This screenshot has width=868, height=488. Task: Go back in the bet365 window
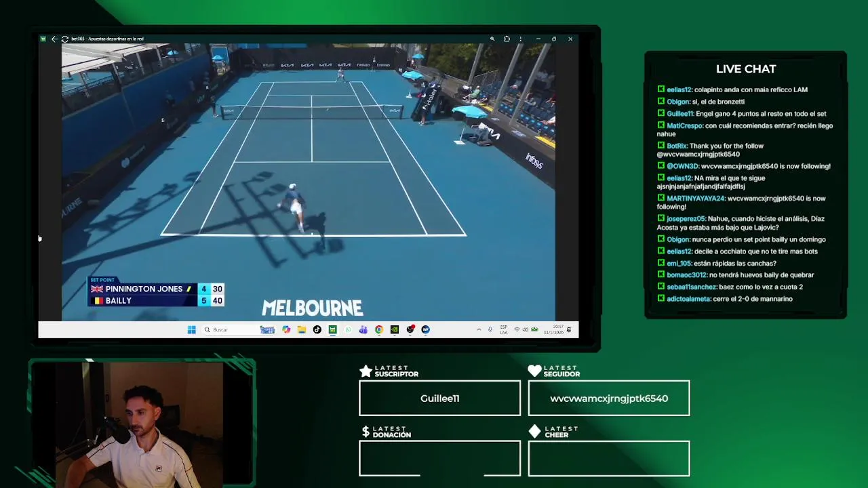click(x=54, y=39)
